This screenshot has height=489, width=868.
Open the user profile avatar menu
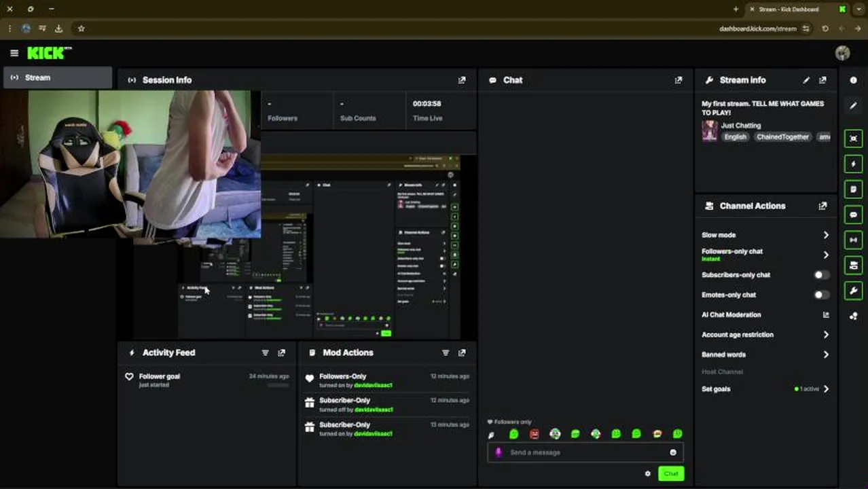843,53
